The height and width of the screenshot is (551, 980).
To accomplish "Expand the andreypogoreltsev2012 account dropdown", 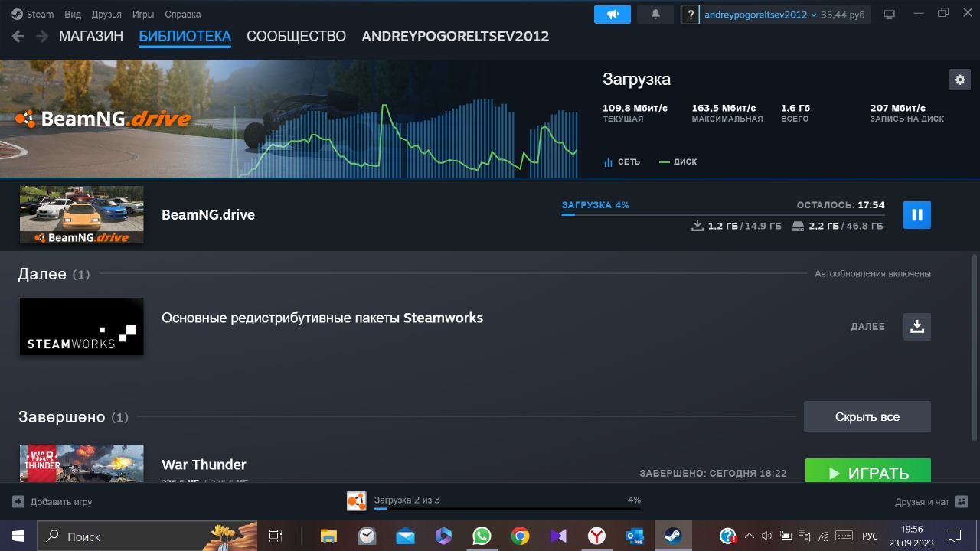I will pyautogui.click(x=761, y=15).
